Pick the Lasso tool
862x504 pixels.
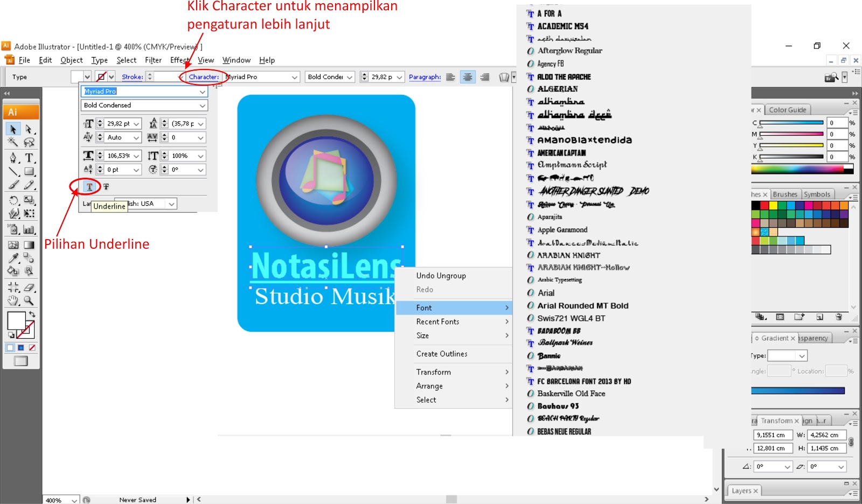tap(29, 142)
